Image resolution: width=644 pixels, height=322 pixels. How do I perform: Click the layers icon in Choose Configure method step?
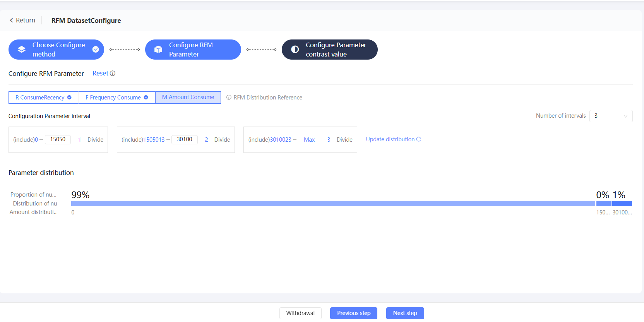[x=22, y=50]
